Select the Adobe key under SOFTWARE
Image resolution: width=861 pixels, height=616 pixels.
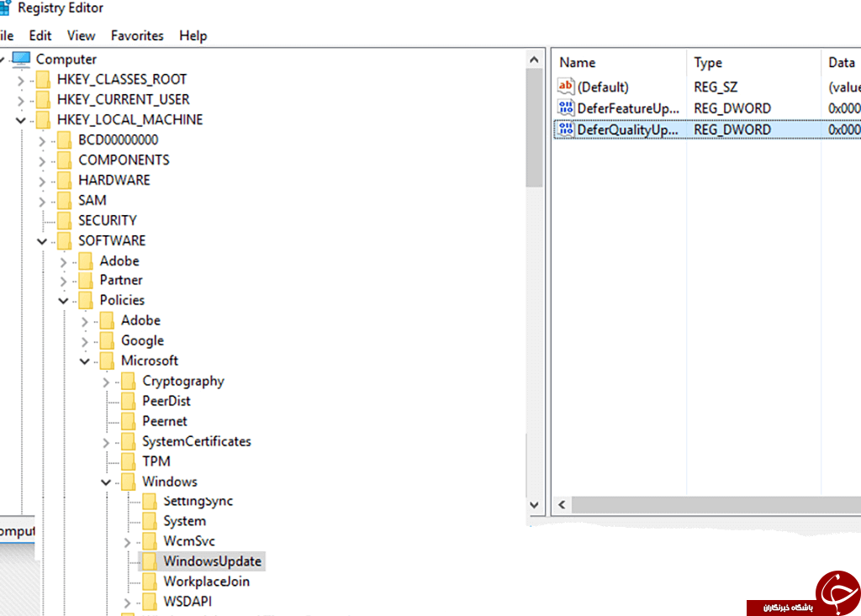pos(119,261)
